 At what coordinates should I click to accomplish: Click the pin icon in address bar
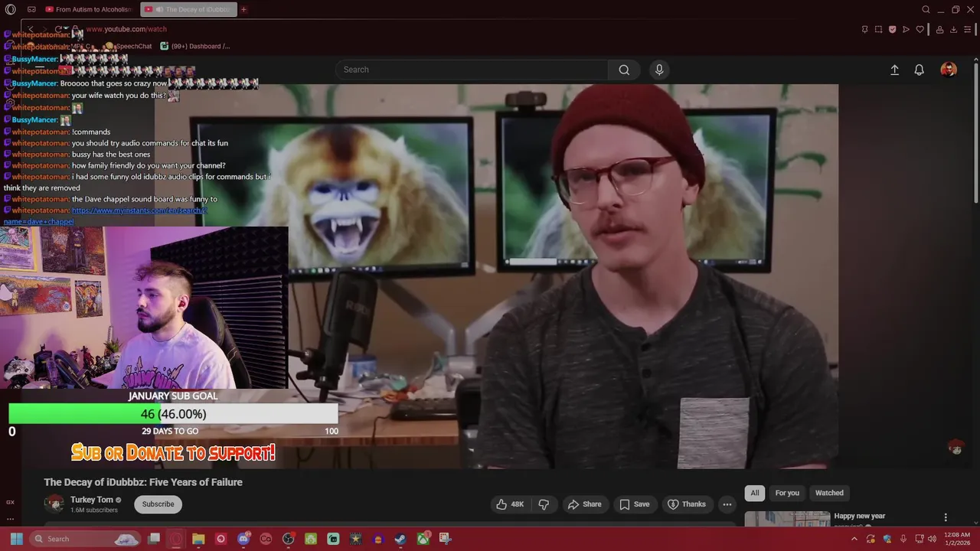coord(864,29)
